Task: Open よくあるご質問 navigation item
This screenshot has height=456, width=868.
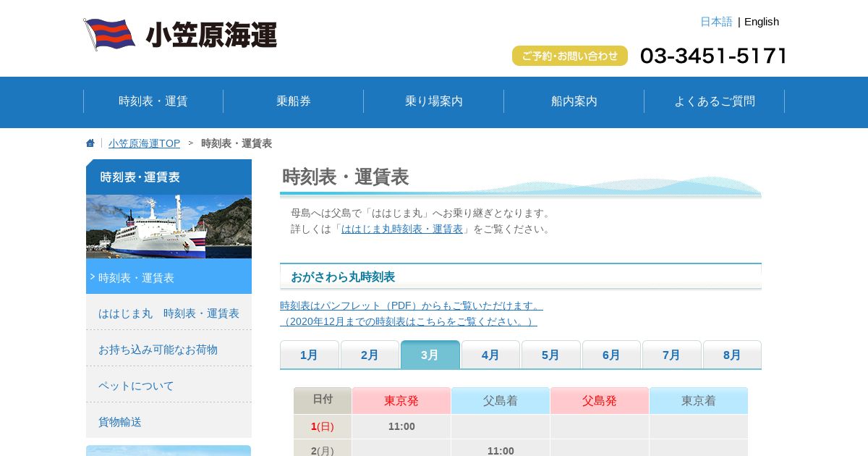Action: [x=715, y=101]
